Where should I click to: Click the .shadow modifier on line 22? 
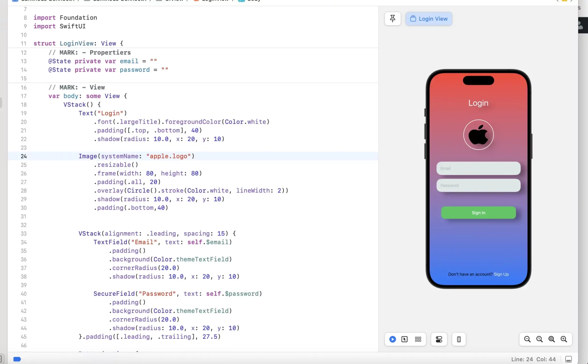pyautogui.click(x=159, y=139)
